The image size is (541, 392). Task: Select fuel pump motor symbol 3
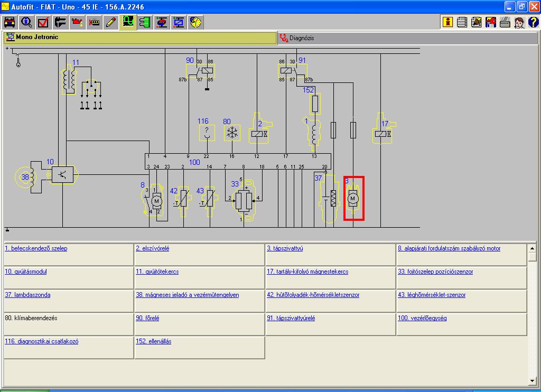pyautogui.click(x=353, y=199)
